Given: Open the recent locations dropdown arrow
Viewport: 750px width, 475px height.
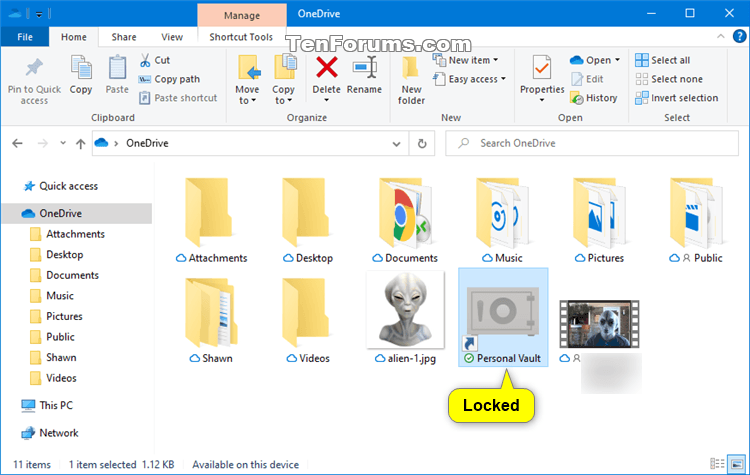Looking at the screenshot, I should [63, 143].
